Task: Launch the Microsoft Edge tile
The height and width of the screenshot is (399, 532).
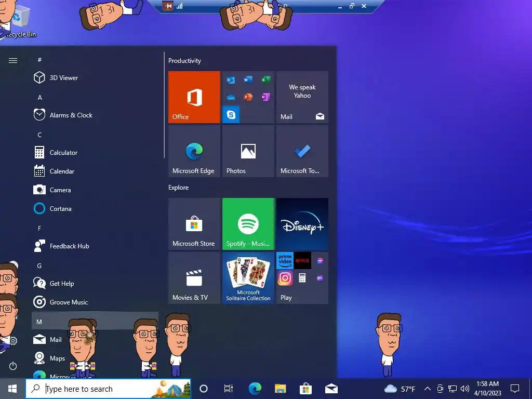Action: tap(194, 151)
